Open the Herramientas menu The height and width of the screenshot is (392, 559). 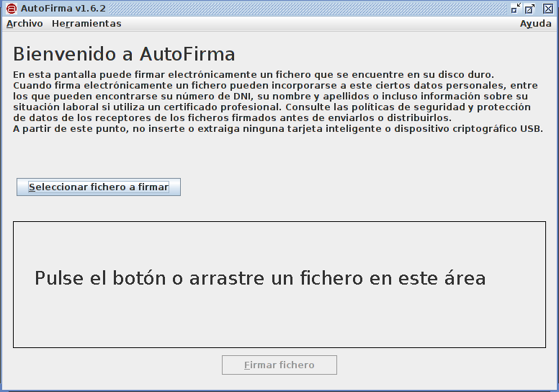[x=86, y=24]
